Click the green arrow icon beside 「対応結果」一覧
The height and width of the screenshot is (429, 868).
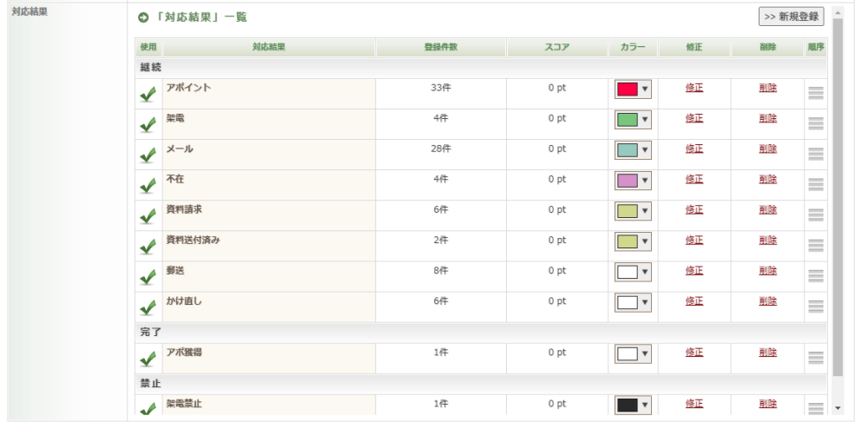pyautogui.click(x=143, y=17)
